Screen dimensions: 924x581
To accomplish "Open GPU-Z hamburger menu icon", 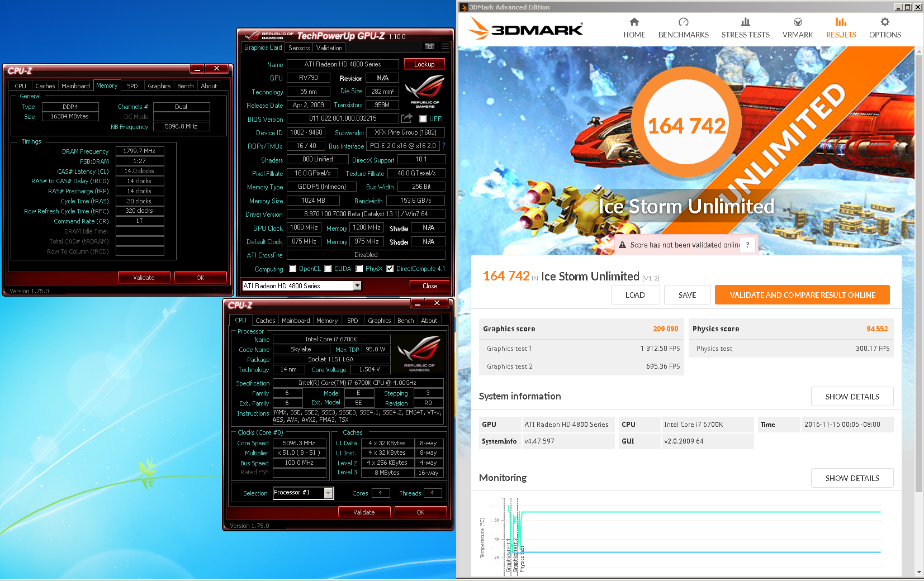I will [x=445, y=46].
